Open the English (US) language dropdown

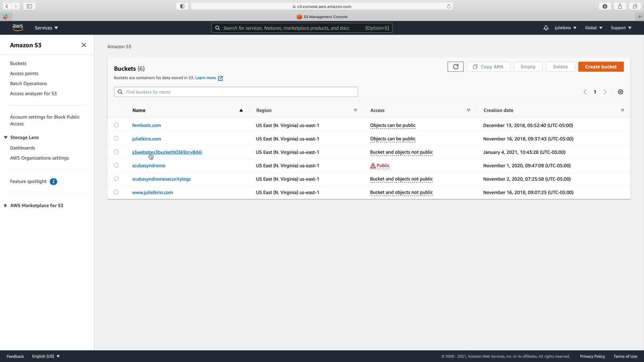pyautogui.click(x=46, y=356)
